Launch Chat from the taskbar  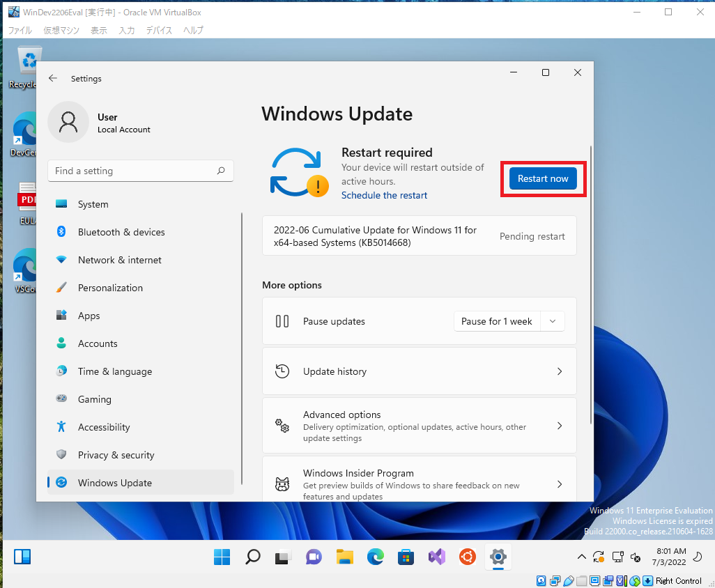coord(314,557)
